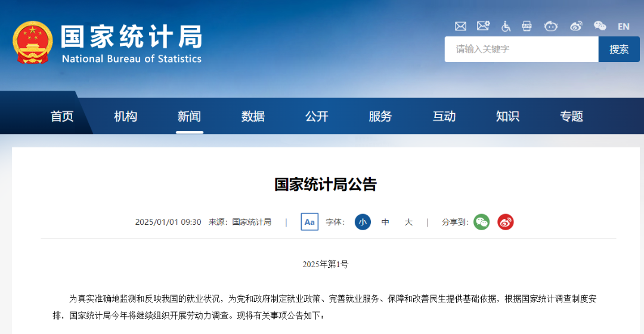
Task: Click the National Bureau of Statistics logo
Action: (107, 44)
